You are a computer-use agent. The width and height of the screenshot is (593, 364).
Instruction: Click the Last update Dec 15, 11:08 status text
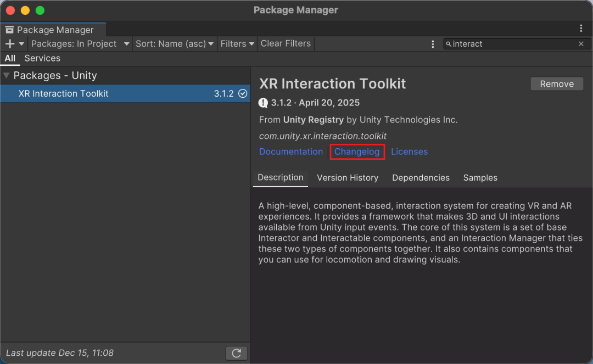click(60, 353)
